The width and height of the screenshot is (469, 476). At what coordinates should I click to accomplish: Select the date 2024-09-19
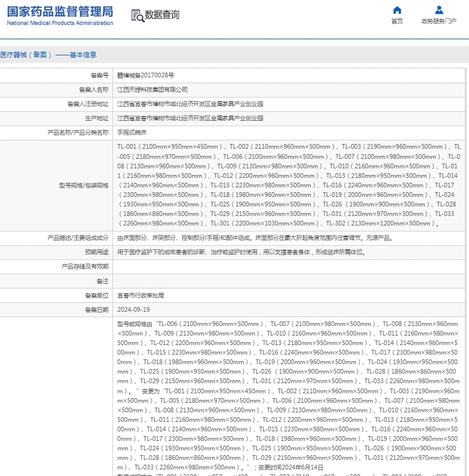coord(134,309)
